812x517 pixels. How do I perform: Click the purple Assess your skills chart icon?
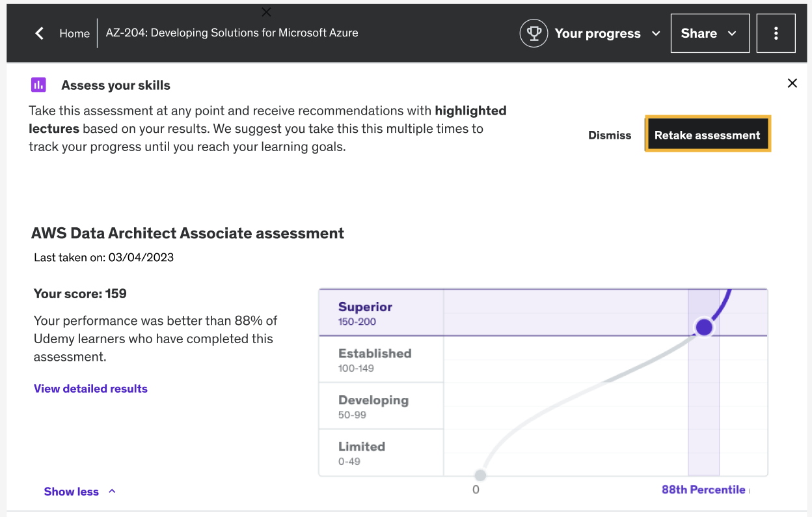pyautogui.click(x=38, y=85)
